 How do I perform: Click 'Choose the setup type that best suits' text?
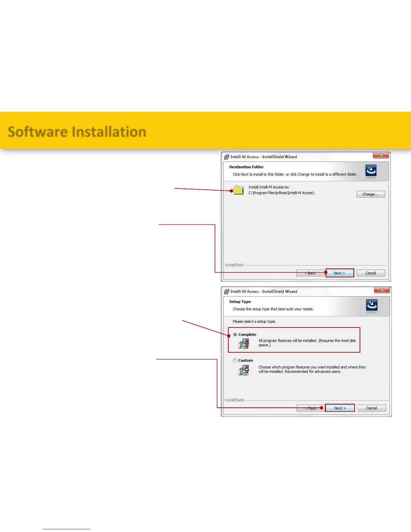pyautogui.click(x=273, y=309)
